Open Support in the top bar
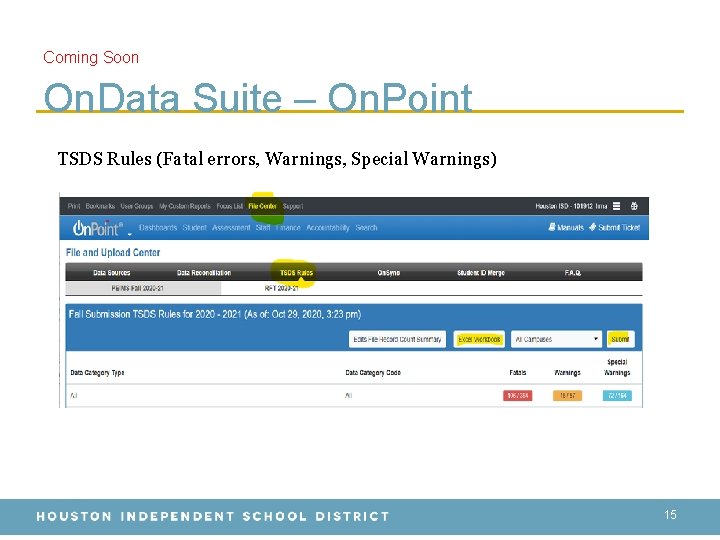 293,206
